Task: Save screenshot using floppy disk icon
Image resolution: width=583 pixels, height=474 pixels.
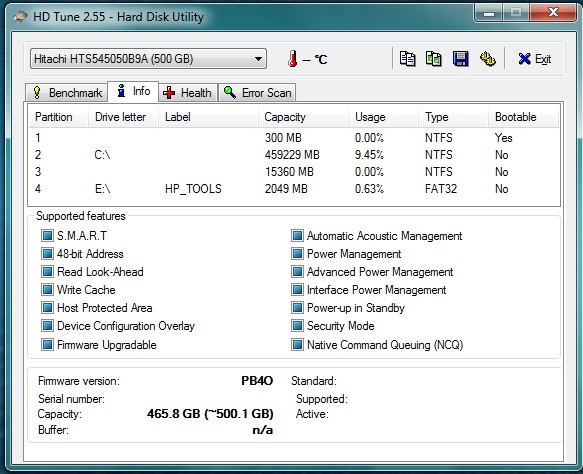Action: [x=460, y=59]
